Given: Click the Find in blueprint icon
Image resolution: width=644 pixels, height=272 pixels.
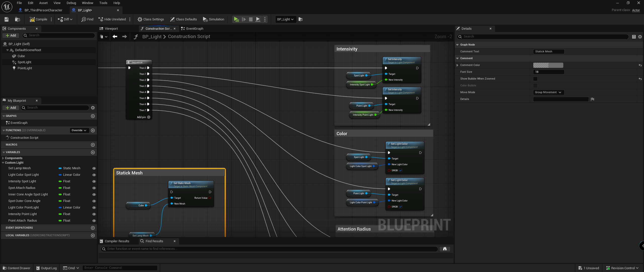Looking at the screenshot, I should pos(84,19).
